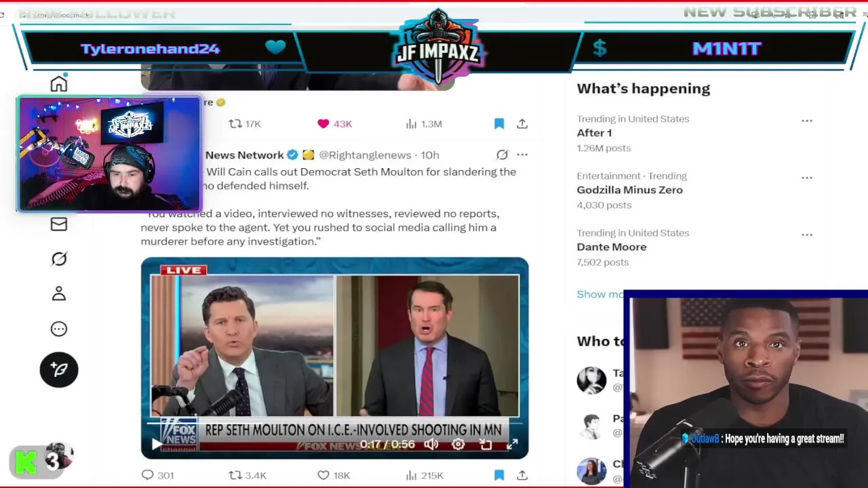The height and width of the screenshot is (488, 868).
Task: Click the 7,502 posts count
Action: (603, 262)
